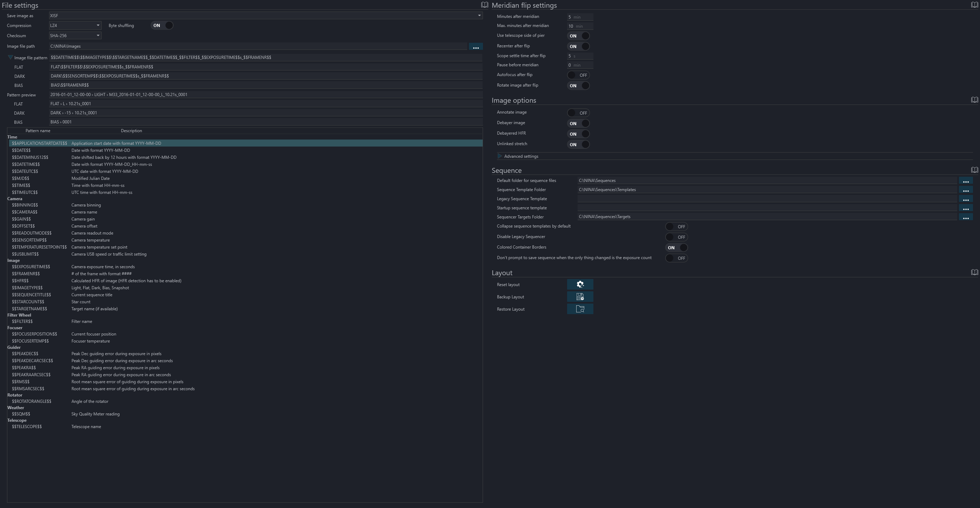
Task: Edit DARK file pattern field
Action: pos(266,76)
